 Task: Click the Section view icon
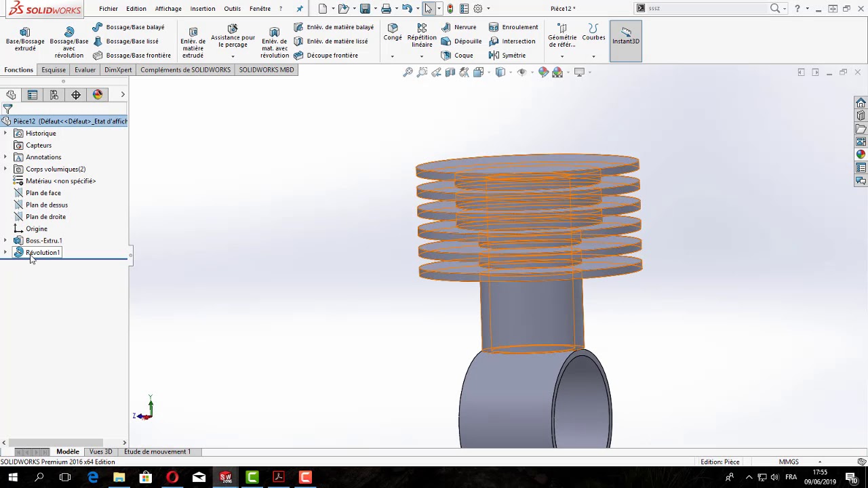(450, 73)
